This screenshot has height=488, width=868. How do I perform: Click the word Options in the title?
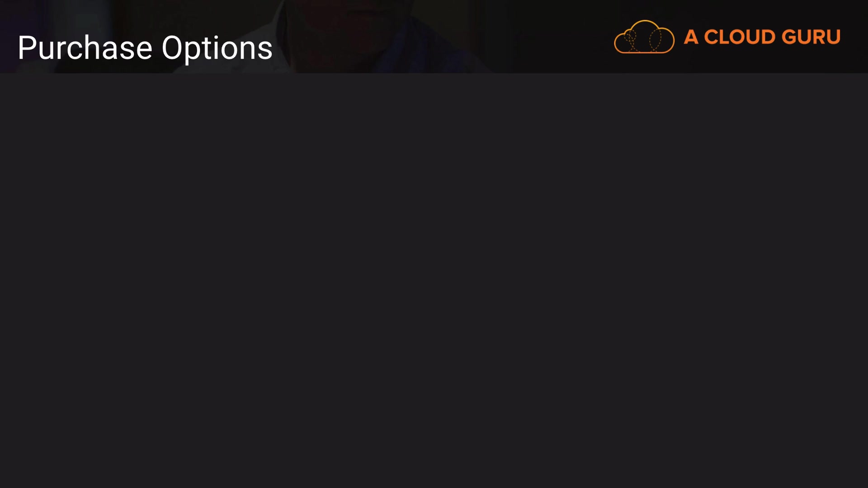coord(217,48)
